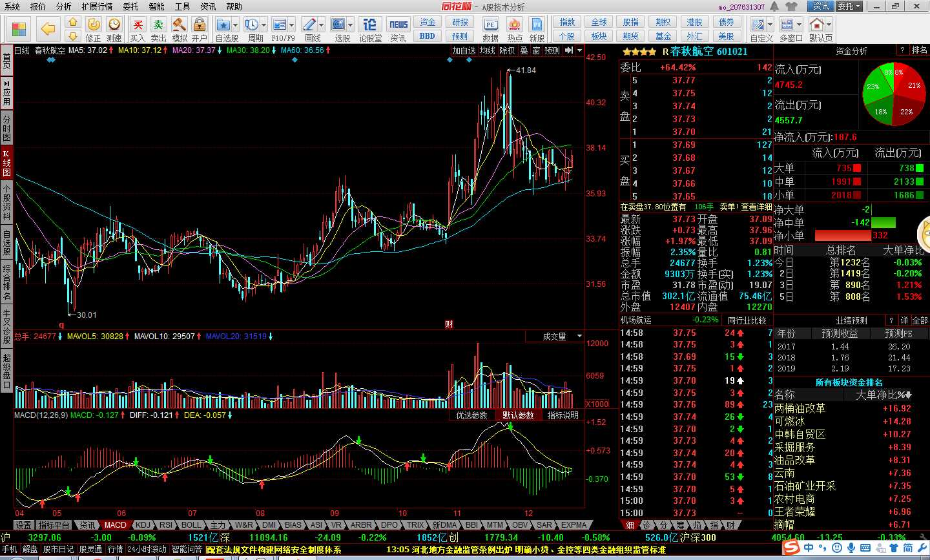
Task: Toggle the 分时图 side tab
Action: coord(6,129)
